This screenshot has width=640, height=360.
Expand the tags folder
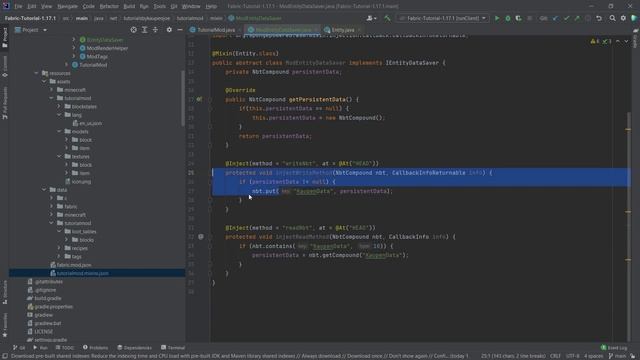[59, 256]
